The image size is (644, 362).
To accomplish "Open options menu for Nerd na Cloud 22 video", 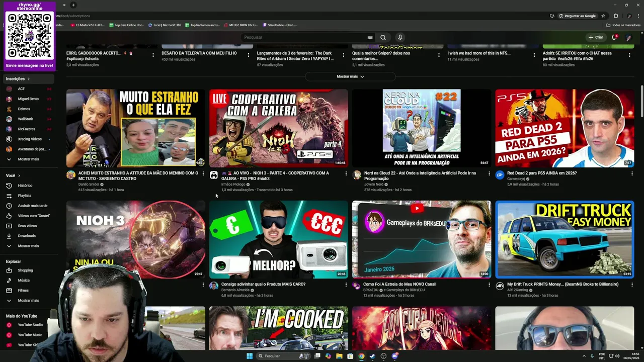I will click(489, 173).
